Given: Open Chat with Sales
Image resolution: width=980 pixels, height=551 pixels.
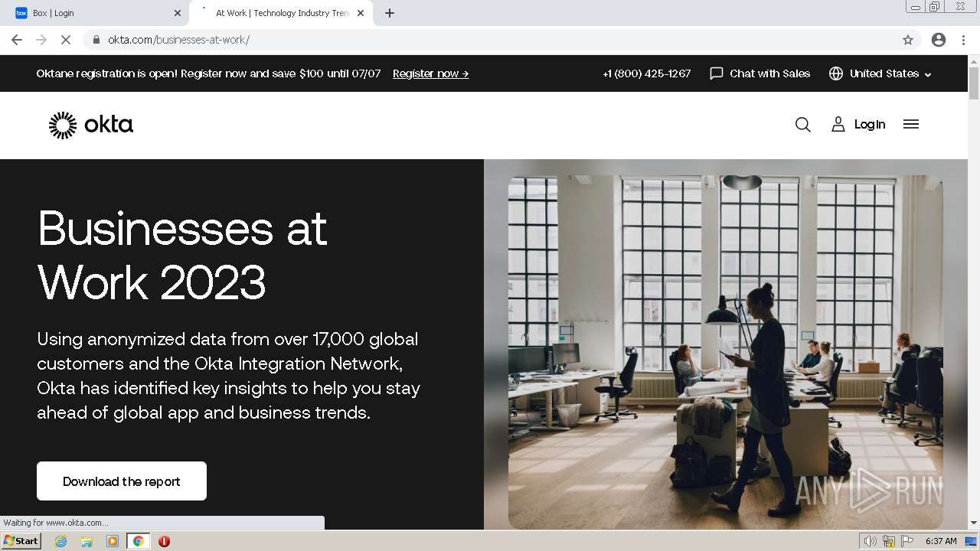Looking at the screenshot, I should pyautogui.click(x=759, y=73).
